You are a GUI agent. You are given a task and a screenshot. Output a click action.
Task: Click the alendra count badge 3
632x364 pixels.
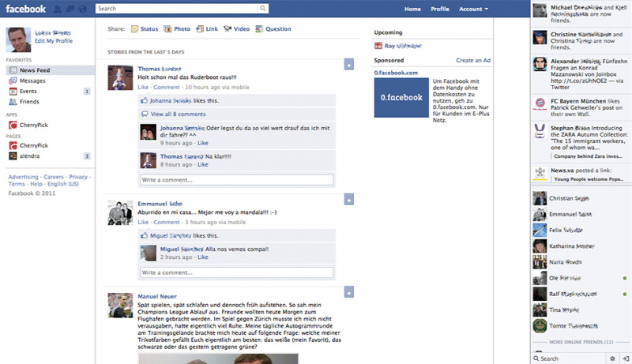(x=87, y=156)
